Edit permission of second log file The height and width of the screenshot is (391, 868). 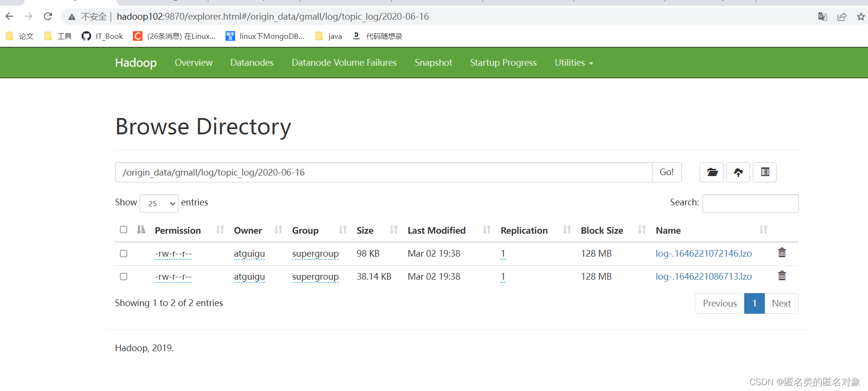(x=173, y=277)
